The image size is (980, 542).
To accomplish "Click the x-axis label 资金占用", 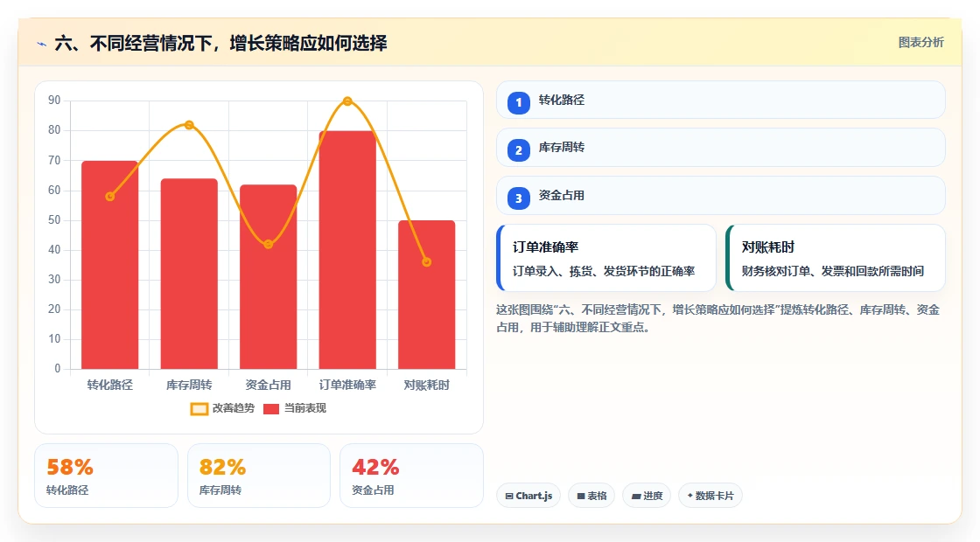I will coord(268,386).
